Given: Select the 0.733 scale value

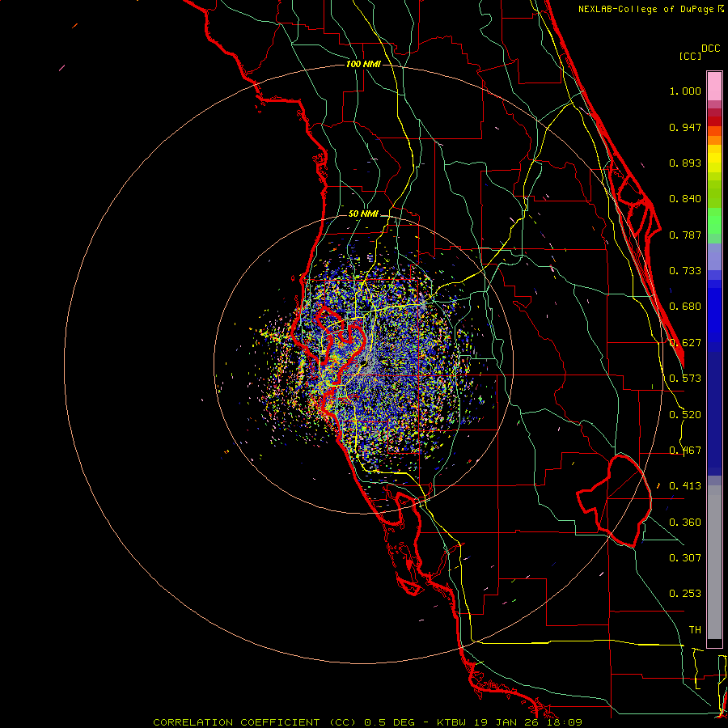Looking at the screenshot, I should [x=685, y=271].
